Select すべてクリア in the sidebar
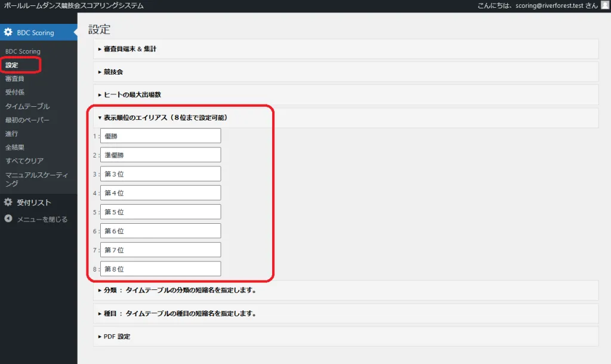Screen dimensions: 611x364 pyautogui.click(x=24, y=161)
